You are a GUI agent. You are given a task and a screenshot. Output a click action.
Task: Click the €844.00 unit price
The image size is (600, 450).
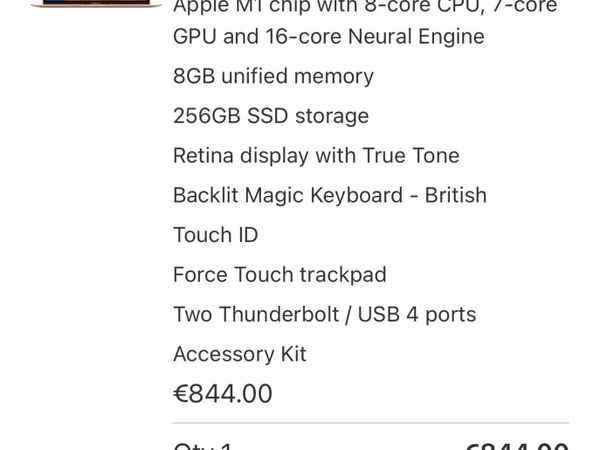click(x=222, y=394)
